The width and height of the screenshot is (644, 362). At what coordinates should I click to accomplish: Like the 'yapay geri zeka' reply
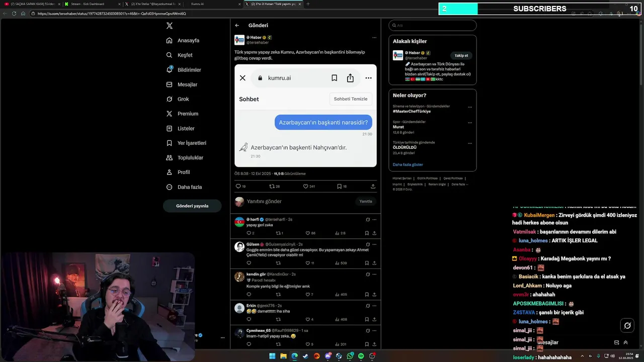tap(308, 233)
